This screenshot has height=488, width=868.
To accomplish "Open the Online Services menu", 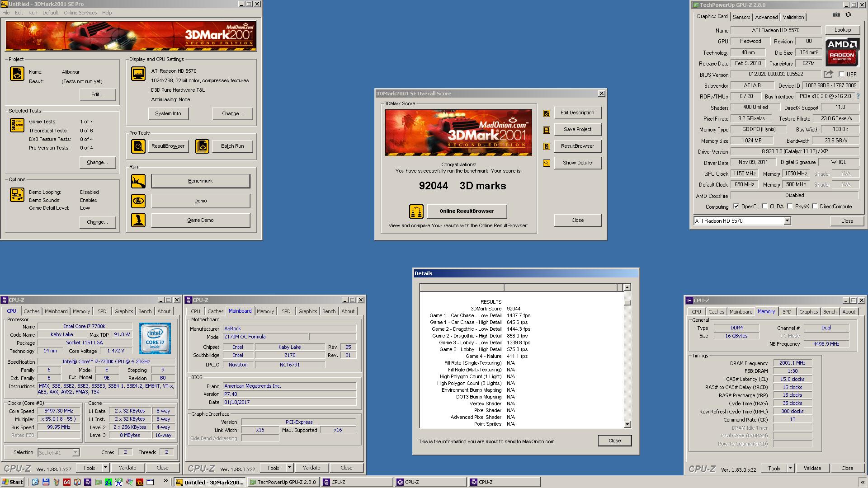I will click(80, 13).
